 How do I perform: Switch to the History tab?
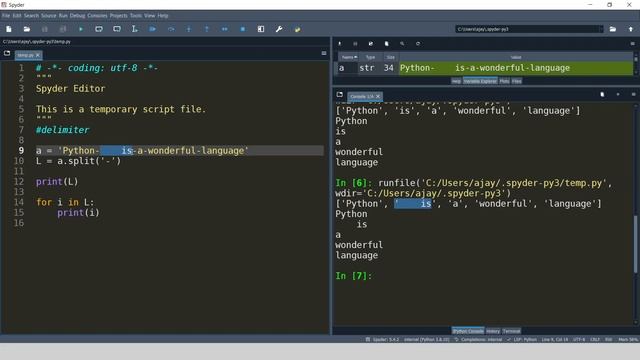493,331
